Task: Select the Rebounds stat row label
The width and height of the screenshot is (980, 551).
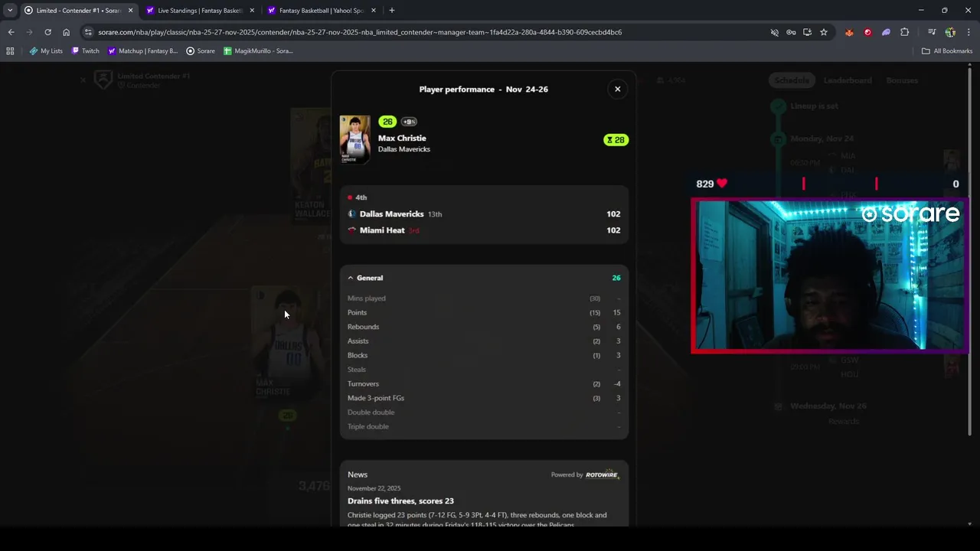Action: 363,327
